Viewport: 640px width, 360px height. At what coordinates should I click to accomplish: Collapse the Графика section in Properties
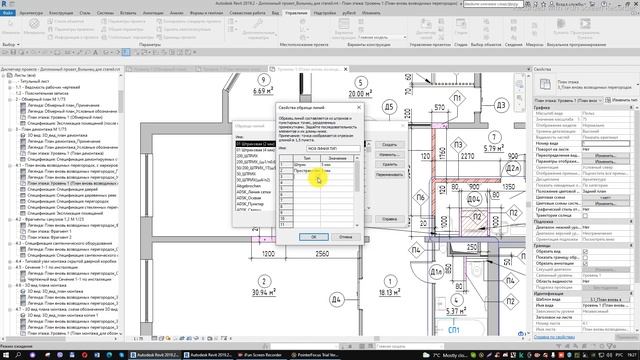coord(631,108)
